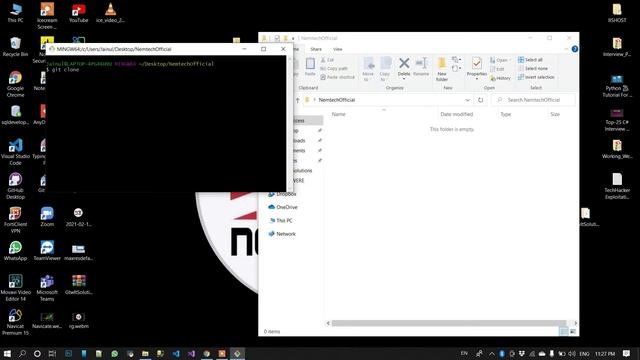Screen dimensions: 640x360
Task: Click NemtechOfficial in the address bar
Action: pyautogui.click(x=337, y=100)
